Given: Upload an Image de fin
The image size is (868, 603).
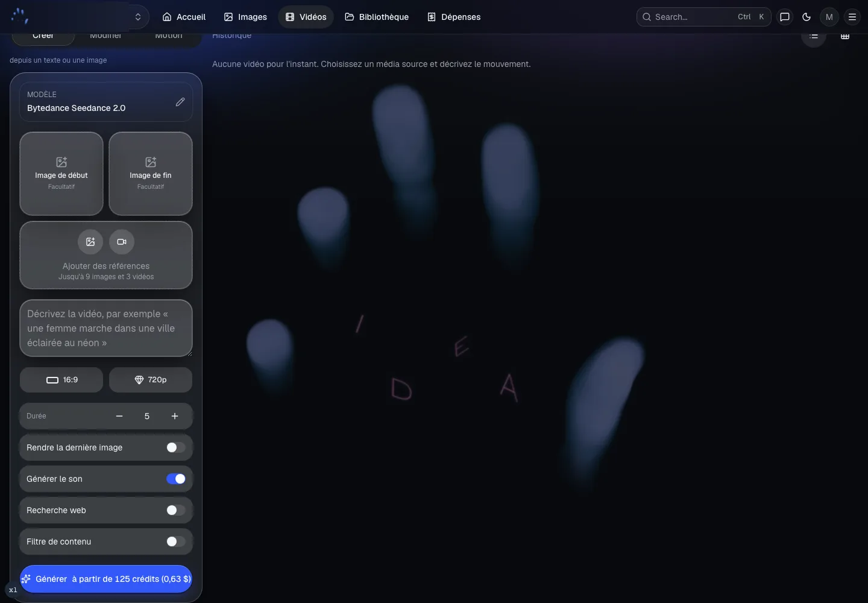Looking at the screenshot, I should (x=151, y=174).
